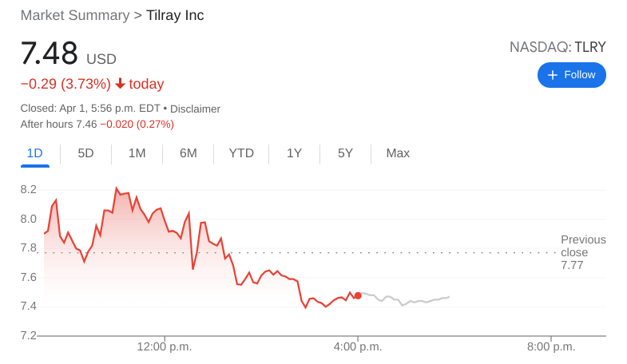The image size is (627, 364).
Task: Click the 7.48 USD price value
Action: pyautogui.click(x=50, y=54)
